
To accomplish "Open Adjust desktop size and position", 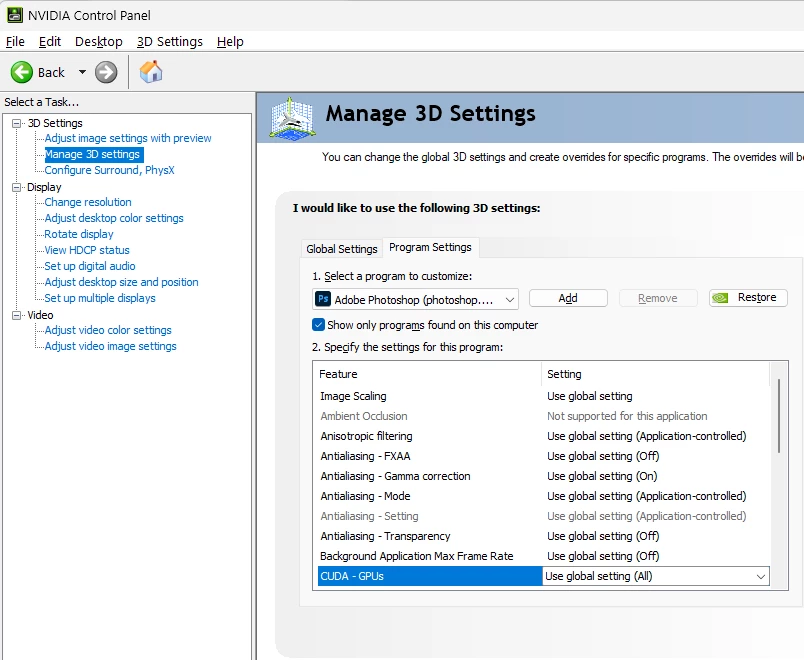I will pos(121,282).
